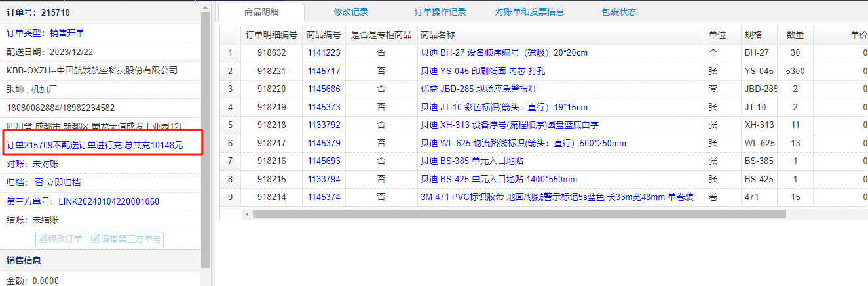Image resolution: width=868 pixels, height=286 pixels.
Task: Open the 订单操作记录 tab
Action: click(440, 12)
